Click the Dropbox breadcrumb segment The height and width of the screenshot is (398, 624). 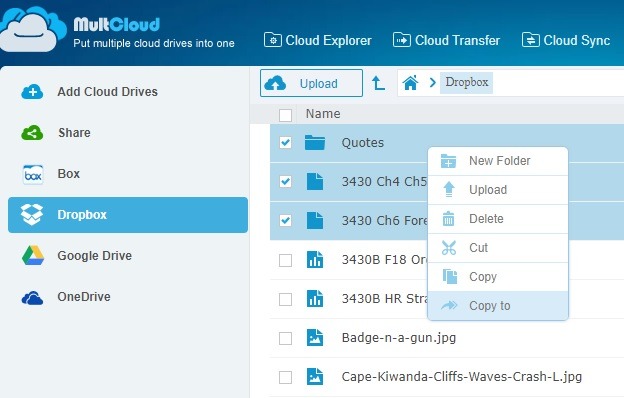tap(466, 83)
